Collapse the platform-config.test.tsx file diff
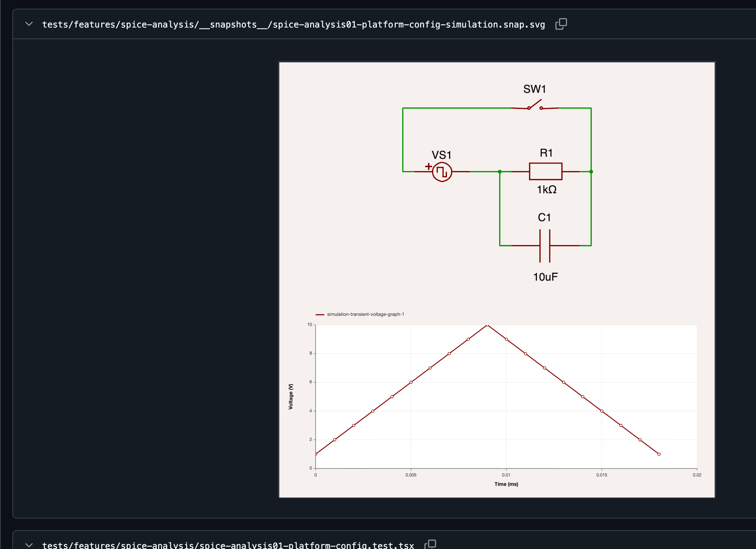The height and width of the screenshot is (549, 756). [x=29, y=545]
